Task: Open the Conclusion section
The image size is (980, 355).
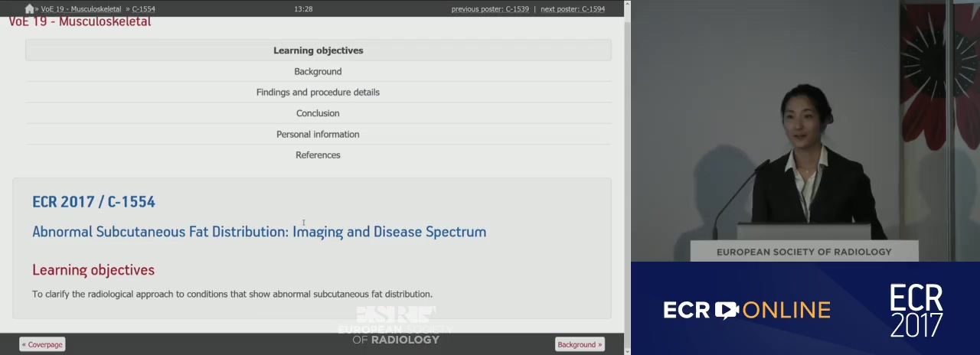Action: (x=318, y=113)
